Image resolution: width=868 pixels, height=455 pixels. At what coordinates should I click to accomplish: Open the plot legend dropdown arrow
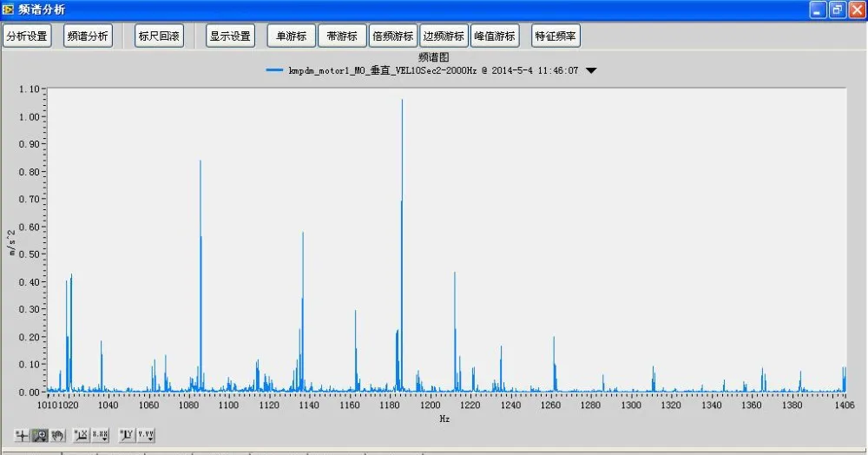pyautogui.click(x=591, y=71)
